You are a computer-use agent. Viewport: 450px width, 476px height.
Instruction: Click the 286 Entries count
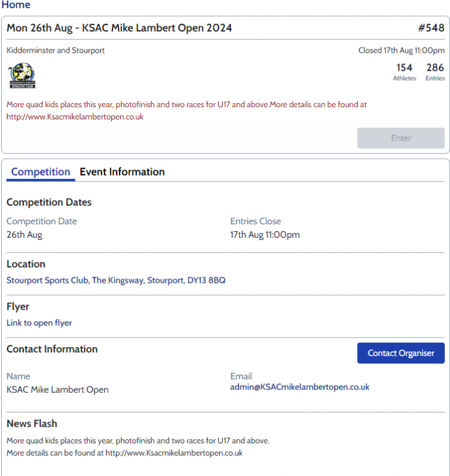(x=435, y=71)
